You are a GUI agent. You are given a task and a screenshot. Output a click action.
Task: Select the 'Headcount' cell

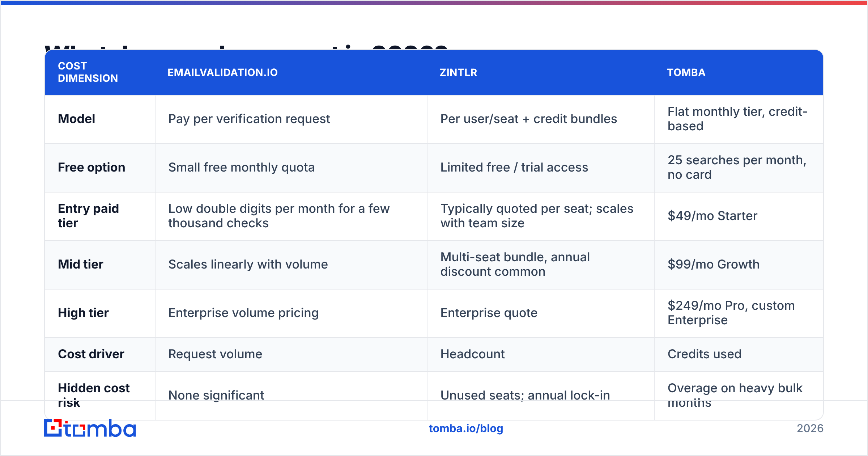(541, 354)
